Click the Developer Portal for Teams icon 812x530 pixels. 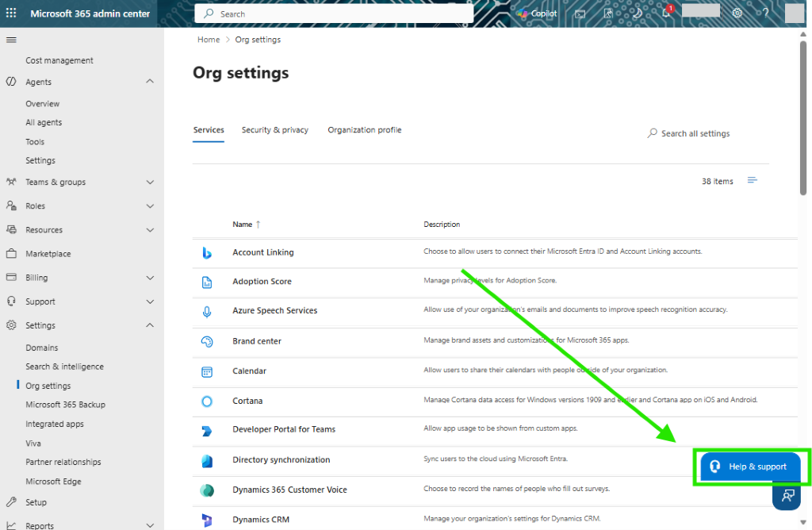207,431
